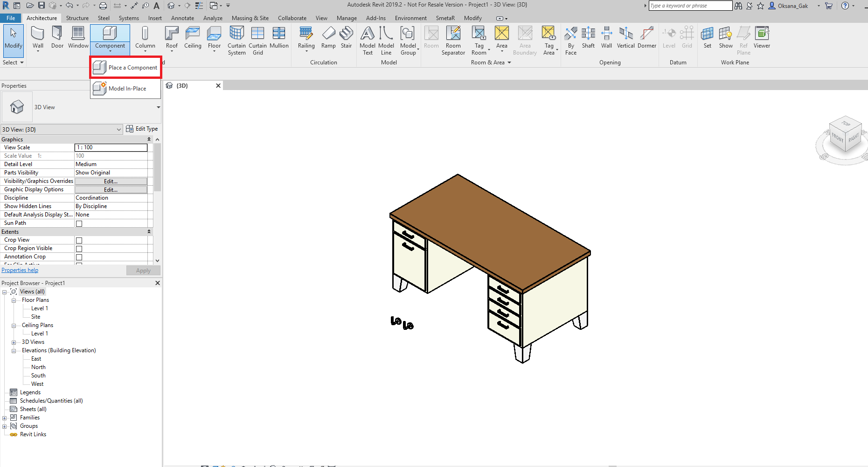Open the 3D View type selector dropdown
The image size is (868, 467).
(x=118, y=129)
